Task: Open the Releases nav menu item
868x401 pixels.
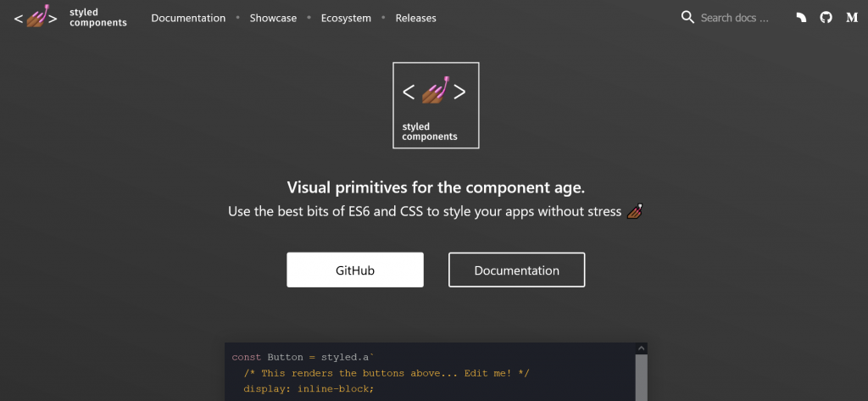Action: pos(415,19)
